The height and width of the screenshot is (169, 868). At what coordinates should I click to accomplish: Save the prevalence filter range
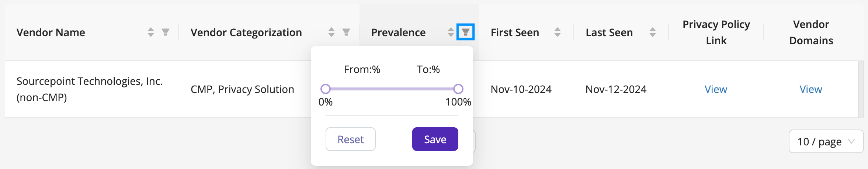pos(435,139)
